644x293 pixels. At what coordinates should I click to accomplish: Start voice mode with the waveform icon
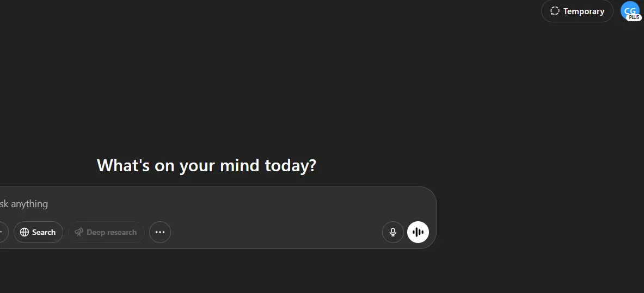[418, 232]
